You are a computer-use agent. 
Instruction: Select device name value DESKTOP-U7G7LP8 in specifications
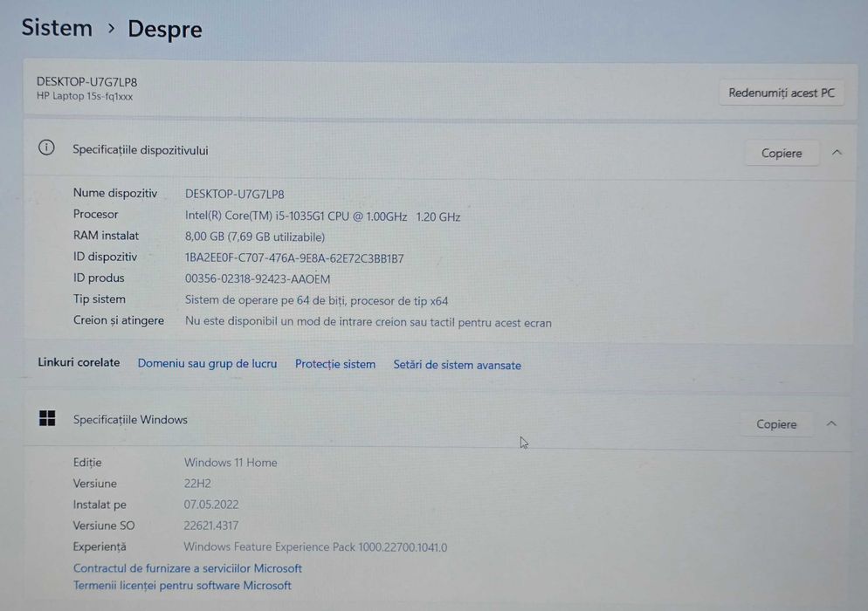point(235,195)
